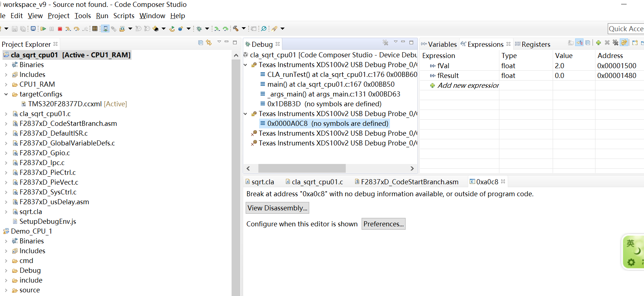Click the hammer Build toolbar icon
The height and width of the screenshot is (296, 644).
coord(236,29)
